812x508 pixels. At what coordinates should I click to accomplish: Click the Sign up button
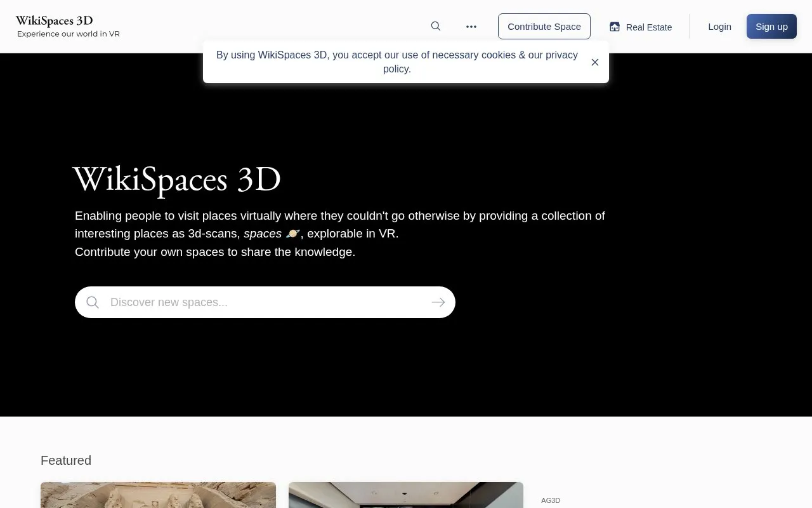(x=771, y=26)
